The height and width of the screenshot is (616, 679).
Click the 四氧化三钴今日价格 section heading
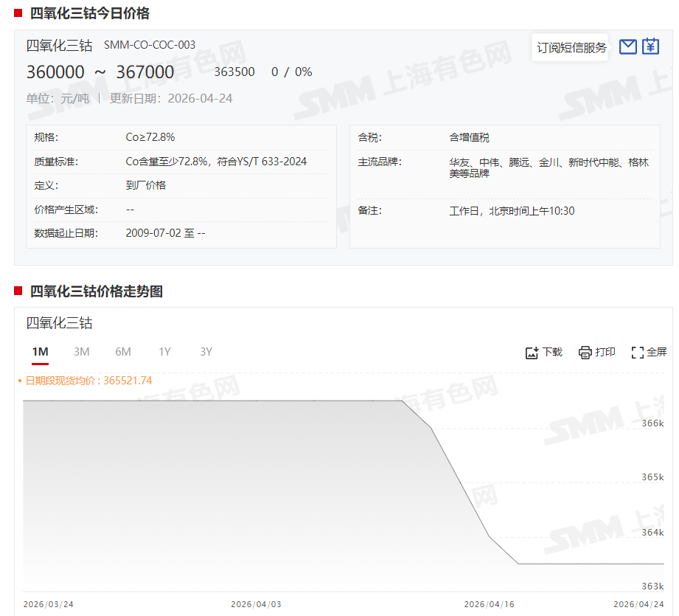point(89,13)
